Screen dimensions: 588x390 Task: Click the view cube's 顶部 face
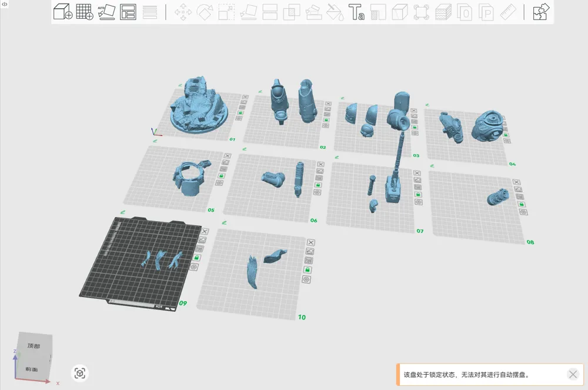point(34,346)
